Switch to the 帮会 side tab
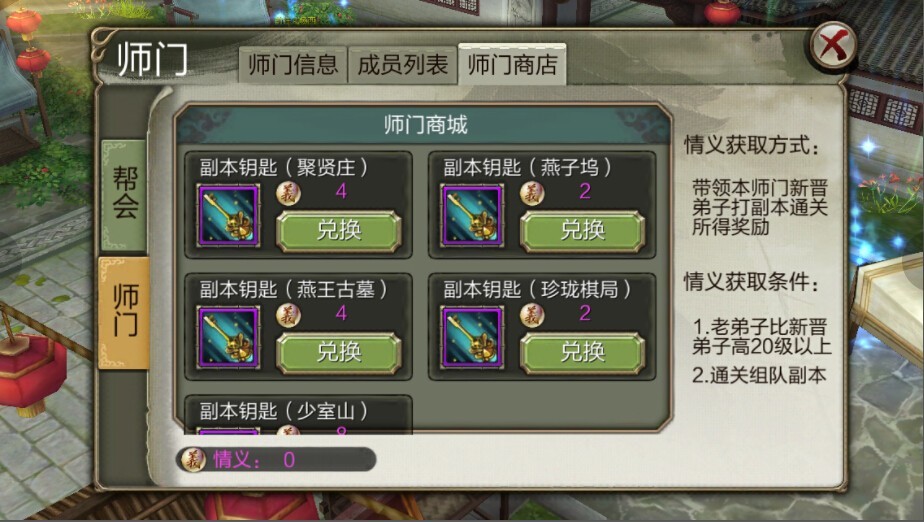This screenshot has height=522, width=924. (124, 195)
